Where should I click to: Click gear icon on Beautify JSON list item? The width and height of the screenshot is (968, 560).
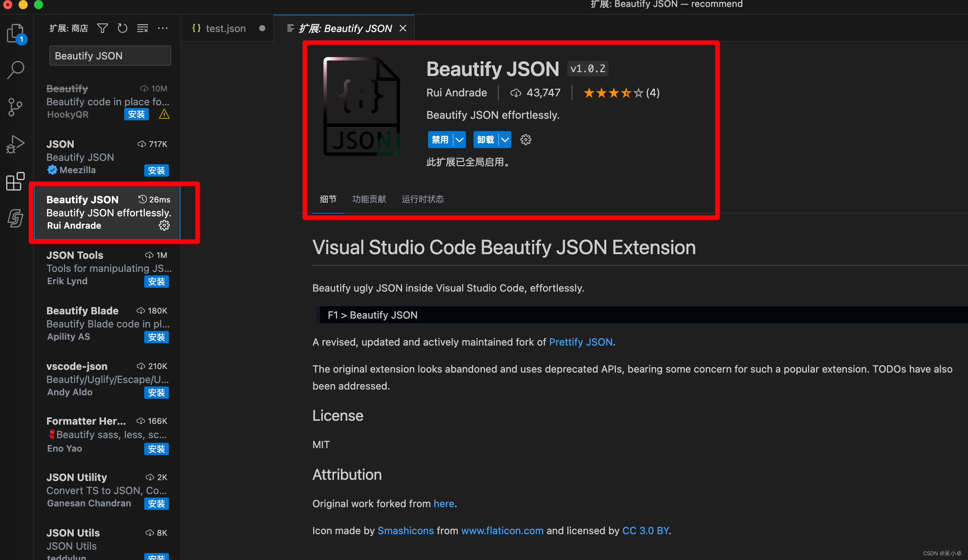(x=164, y=225)
